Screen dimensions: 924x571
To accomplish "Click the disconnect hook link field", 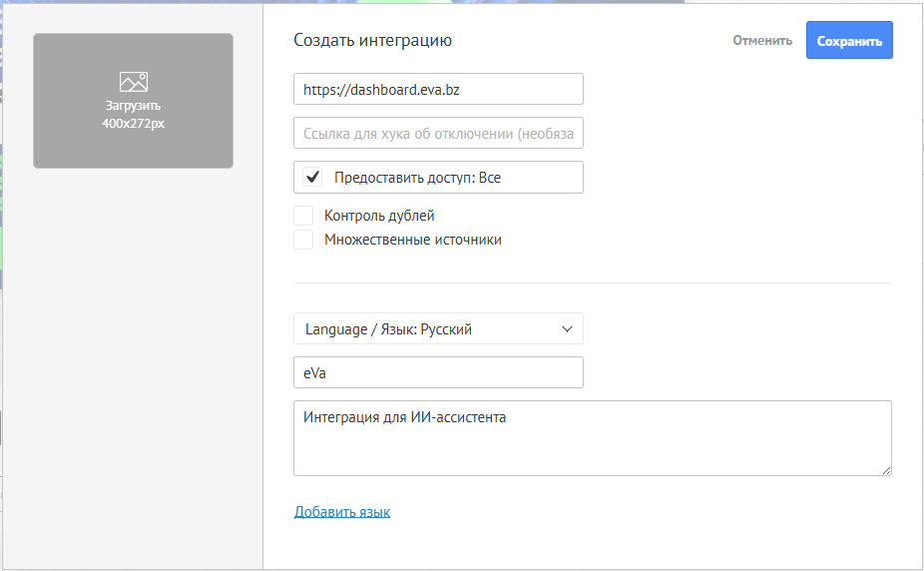I will click(x=438, y=133).
